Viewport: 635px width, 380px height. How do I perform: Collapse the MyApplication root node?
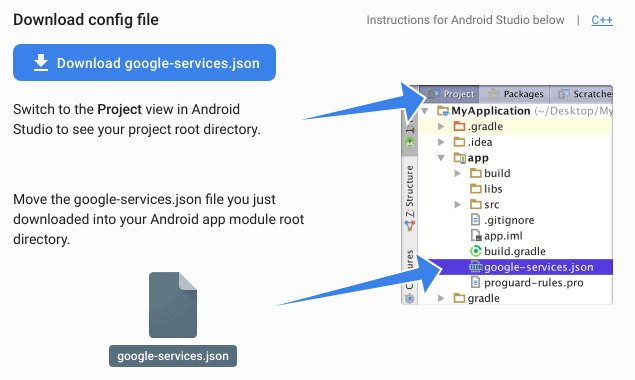tap(425, 111)
